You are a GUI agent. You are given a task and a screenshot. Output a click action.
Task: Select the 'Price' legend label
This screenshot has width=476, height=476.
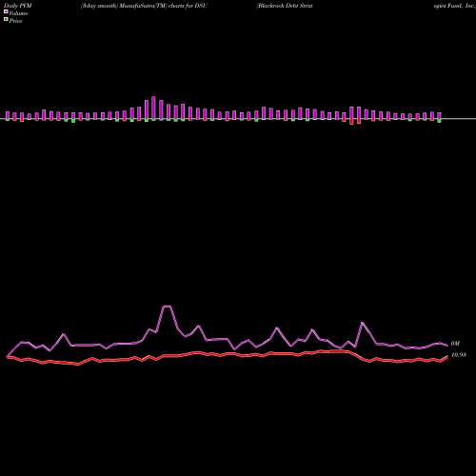16,21
